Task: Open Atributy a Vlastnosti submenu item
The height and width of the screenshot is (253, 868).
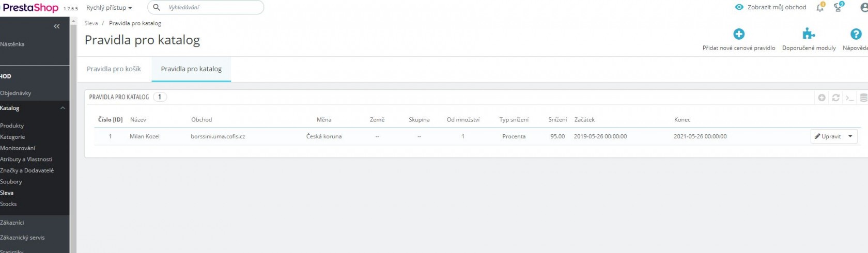Action: pos(26,160)
